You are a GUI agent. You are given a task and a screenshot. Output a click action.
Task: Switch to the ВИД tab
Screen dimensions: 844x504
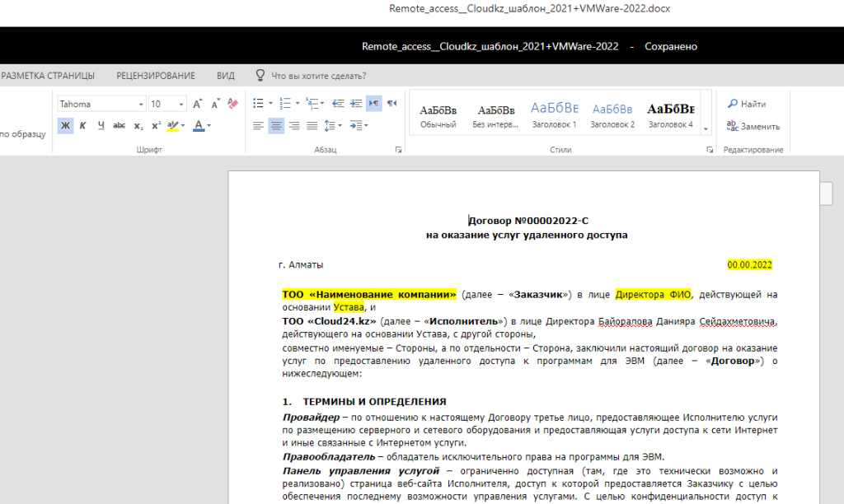point(226,76)
